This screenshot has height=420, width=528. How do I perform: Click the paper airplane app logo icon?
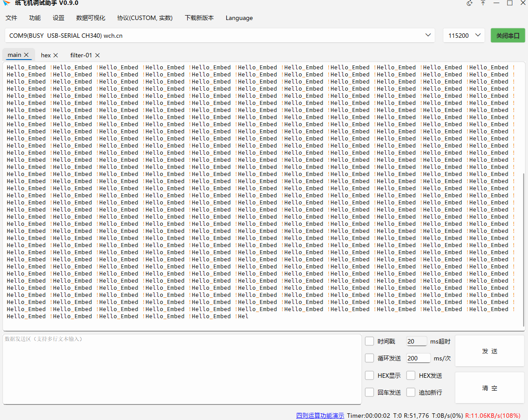[6, 3]
